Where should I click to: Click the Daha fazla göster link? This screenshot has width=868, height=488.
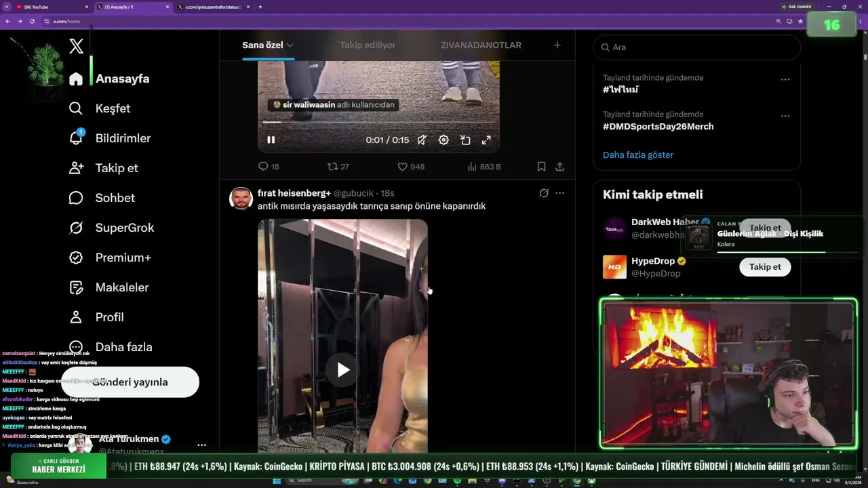[x=638, y=155]
